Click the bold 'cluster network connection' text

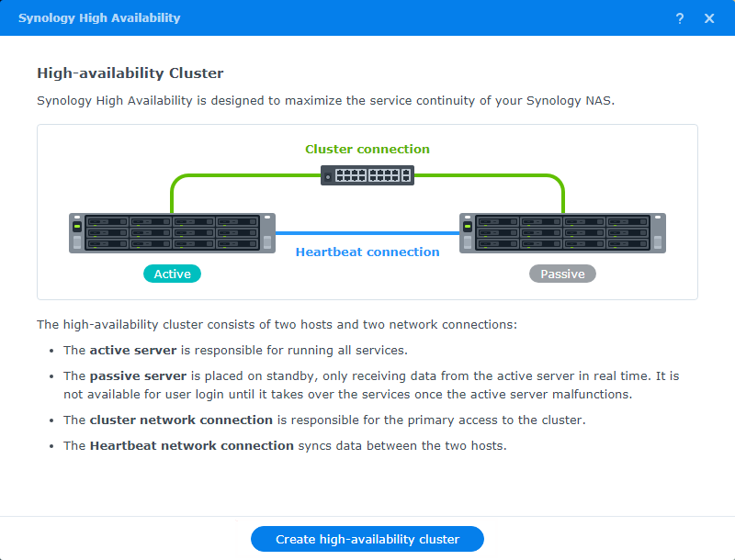[x=181, y=420]
